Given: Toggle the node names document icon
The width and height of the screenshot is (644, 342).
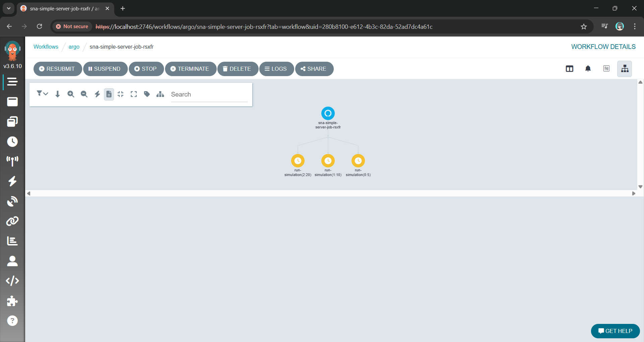Looking at the screenshot, I should tap(109, 94).
